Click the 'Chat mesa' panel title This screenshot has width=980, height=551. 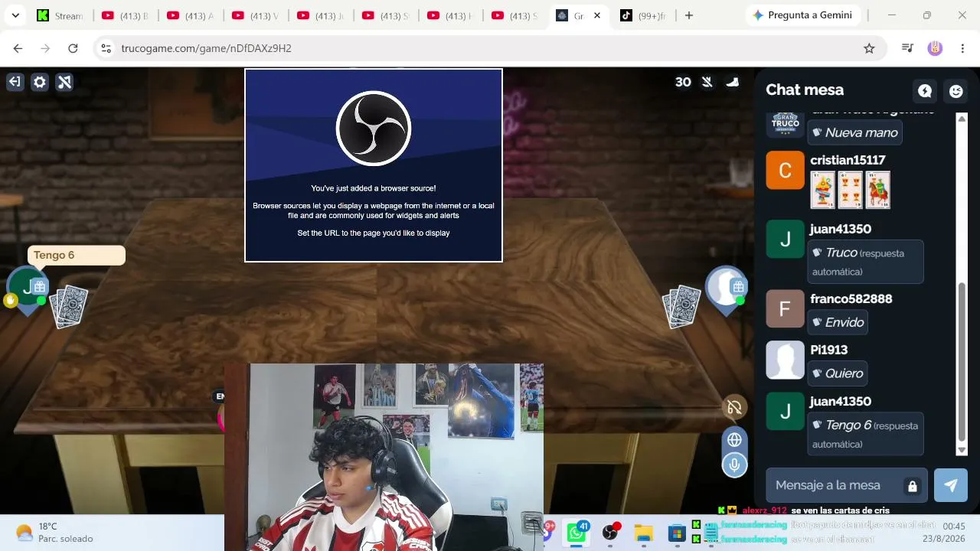tap(805, 90)
